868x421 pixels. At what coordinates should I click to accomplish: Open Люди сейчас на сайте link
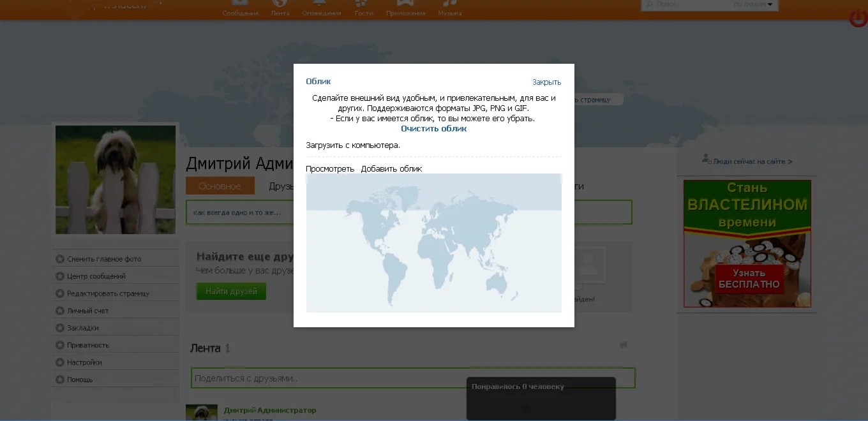click(x=752, y=161)
